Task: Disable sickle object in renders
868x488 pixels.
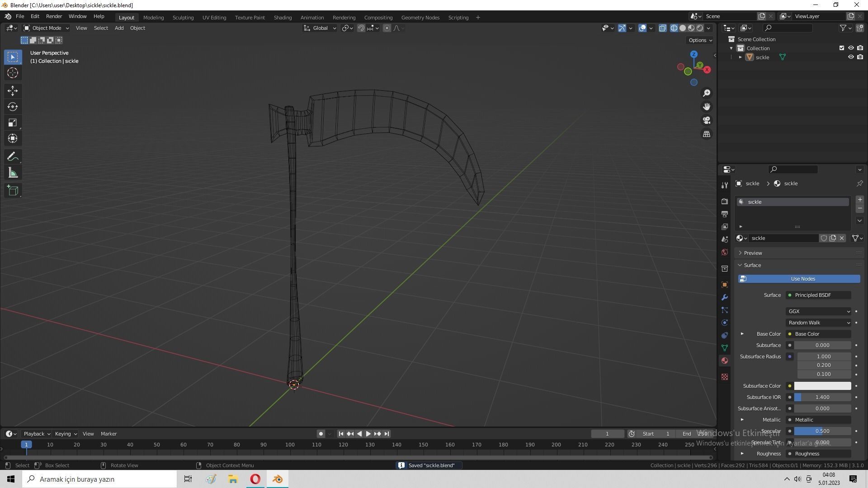Action: pos(860,57)
